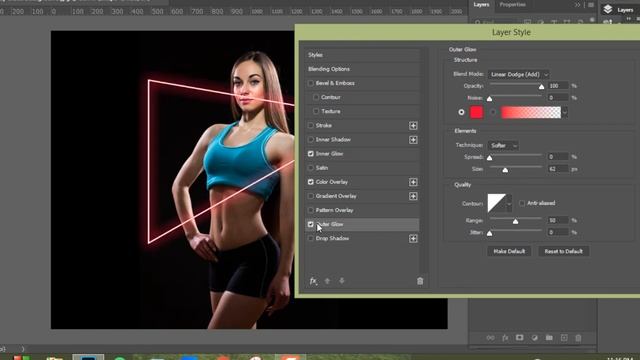
Task: Add another Gradient Overlay via its plus icon
Action: tap(413, 196)
